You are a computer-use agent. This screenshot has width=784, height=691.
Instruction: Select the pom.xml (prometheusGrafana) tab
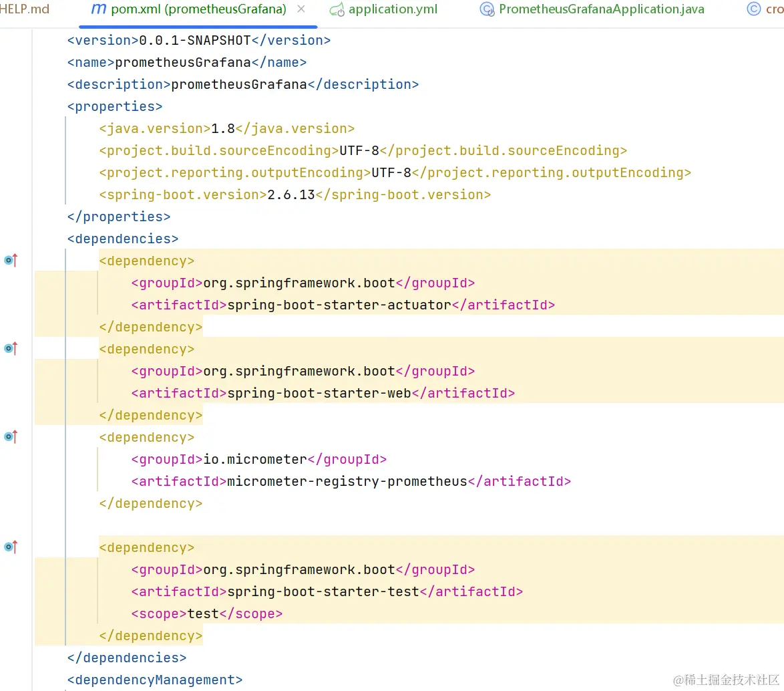[198, 9]
